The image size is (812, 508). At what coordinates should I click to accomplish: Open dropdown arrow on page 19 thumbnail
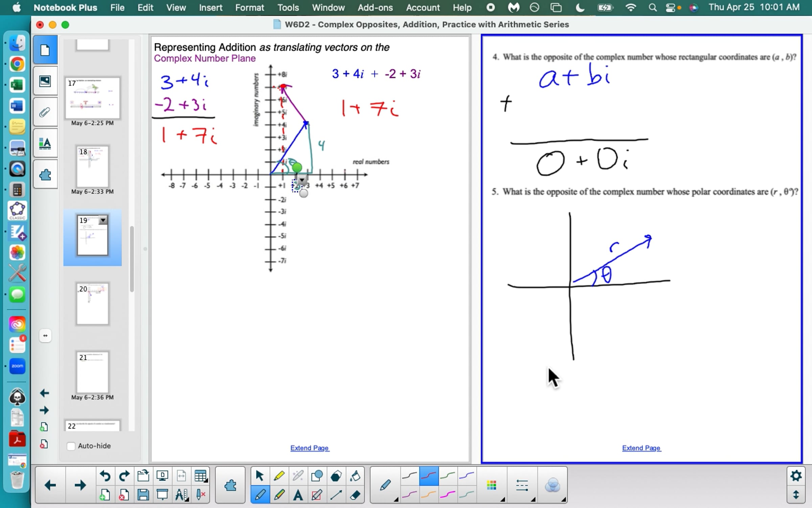[103, 220]
